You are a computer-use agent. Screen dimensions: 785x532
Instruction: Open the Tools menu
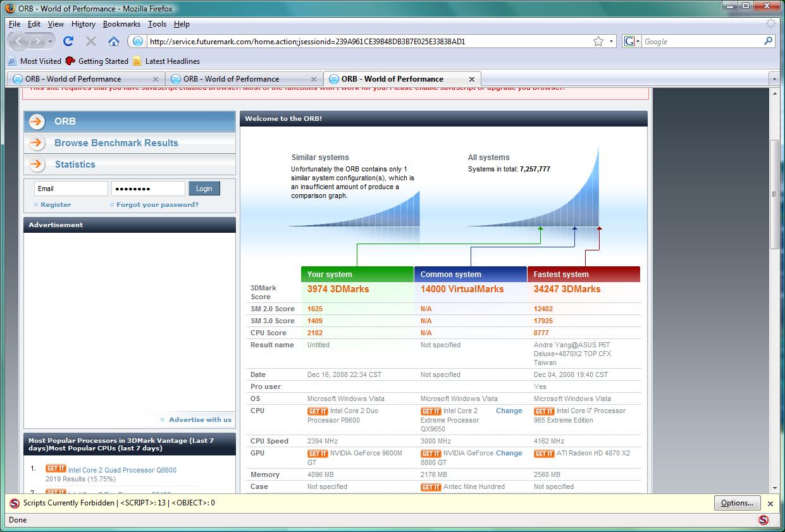pyautogui.click(x=157, y=24)
